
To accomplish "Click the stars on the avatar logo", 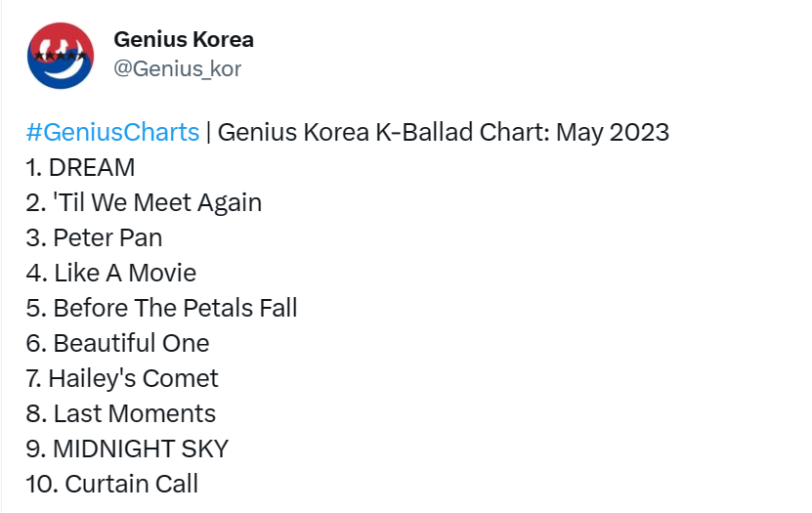I will click(60, 56).
